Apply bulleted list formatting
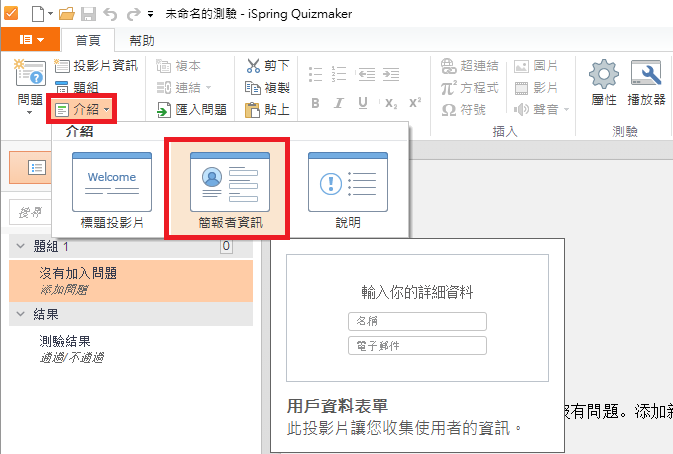The height and width of the screenshot is (454, 673). 315,74
